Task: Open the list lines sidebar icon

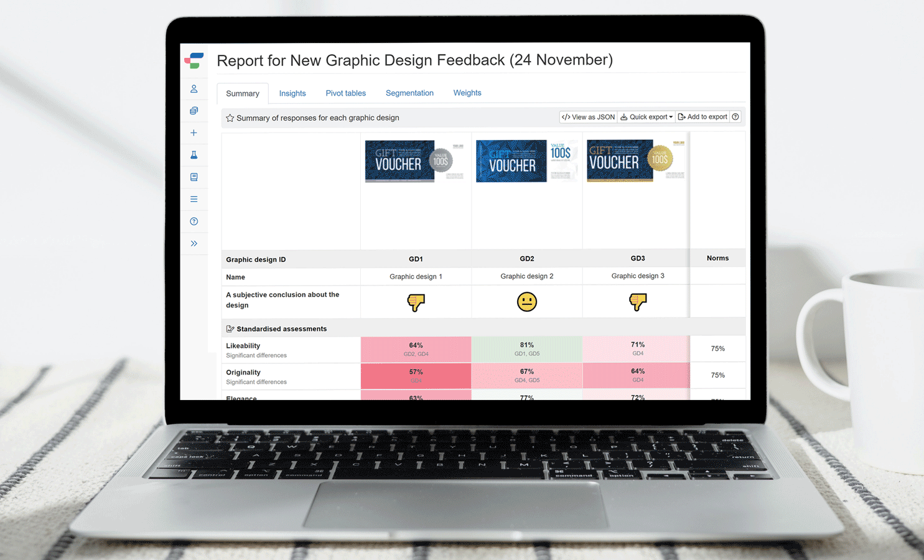Action: [194, 199]
